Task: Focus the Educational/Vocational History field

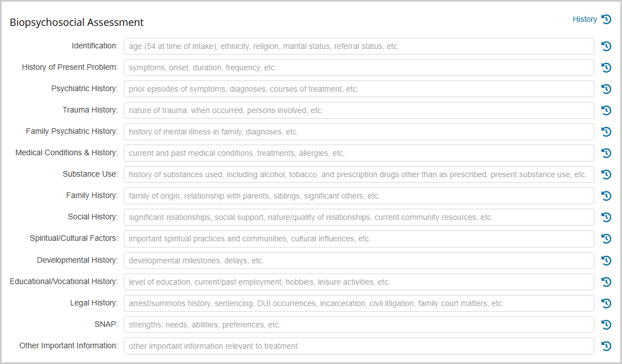Action: (x=359, y=282)
